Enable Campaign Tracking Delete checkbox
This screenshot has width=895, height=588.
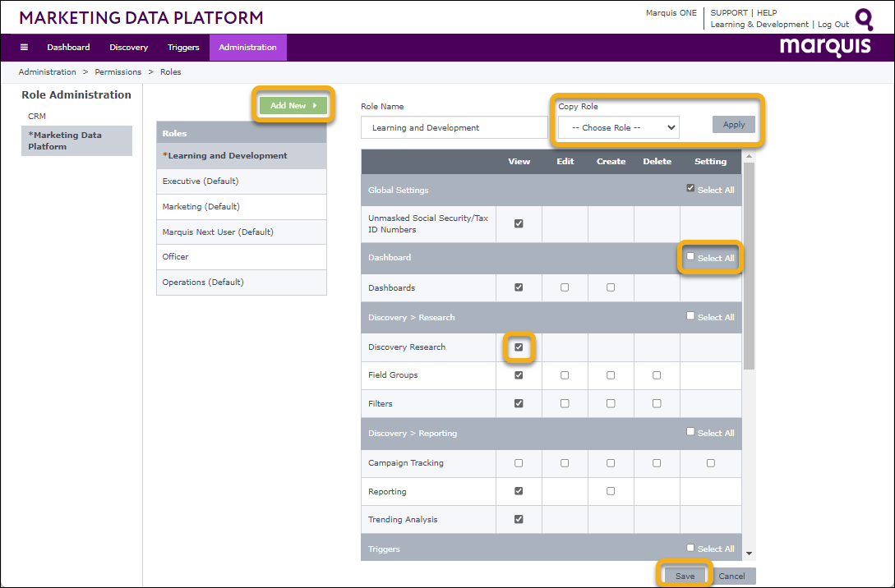657,463
